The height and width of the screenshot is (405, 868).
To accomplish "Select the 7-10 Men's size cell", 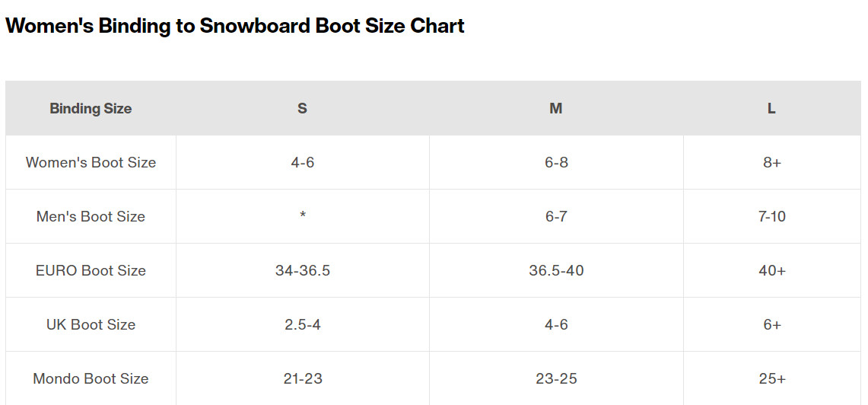I will (x=771, y=216).
